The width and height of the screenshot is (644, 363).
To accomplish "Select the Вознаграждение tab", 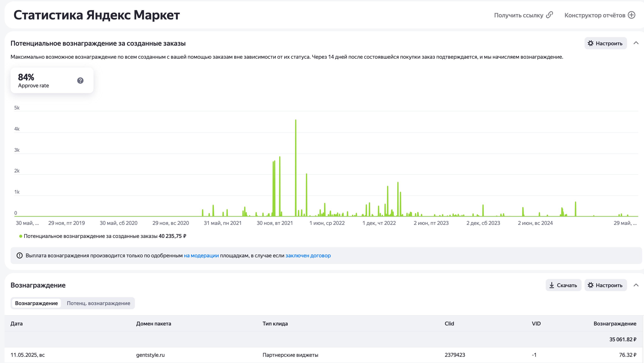I will pos(36,303).
